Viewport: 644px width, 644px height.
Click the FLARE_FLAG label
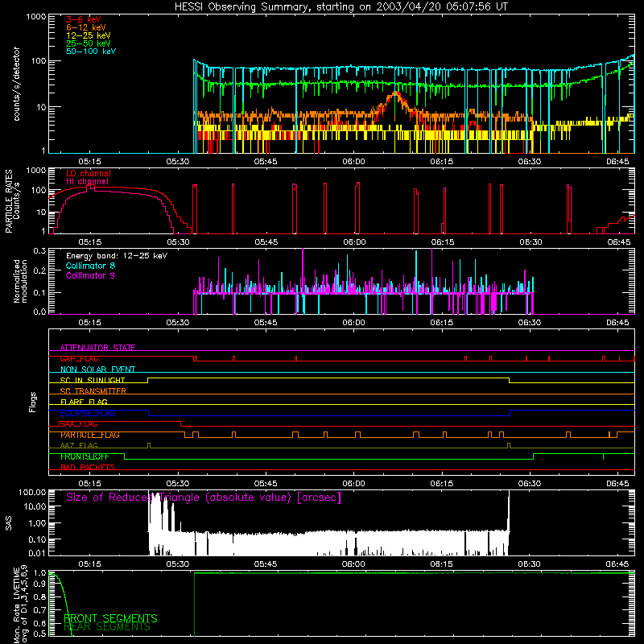pyautogui.click(x=84, y=402)
